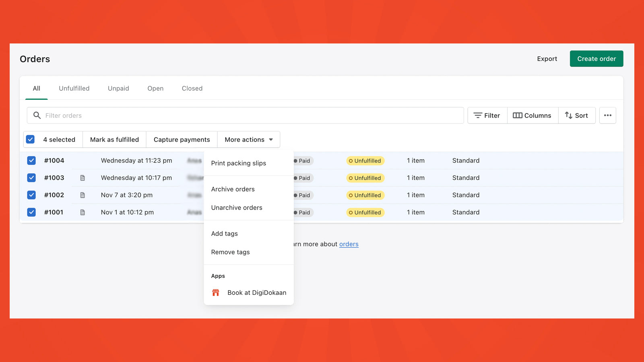The width and height of the screenshot is (644, 362).
Task: Collapse the More actions dropdown
Action: click(x=249, y=140)
